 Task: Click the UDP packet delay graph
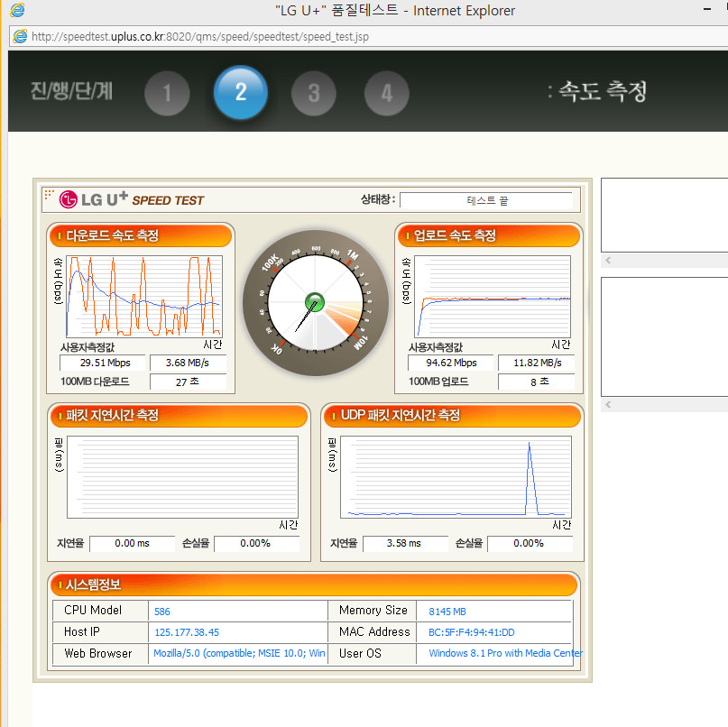point(456,477)
